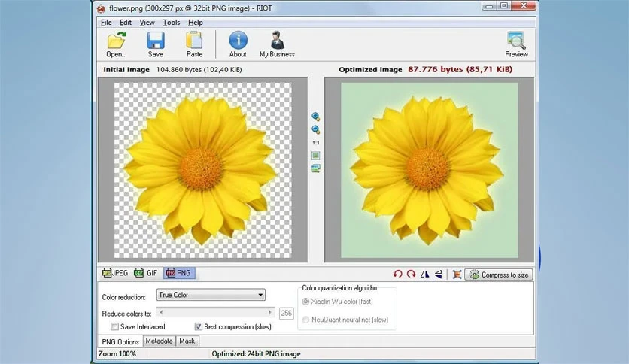Open the File menu

tap(106, 23)
